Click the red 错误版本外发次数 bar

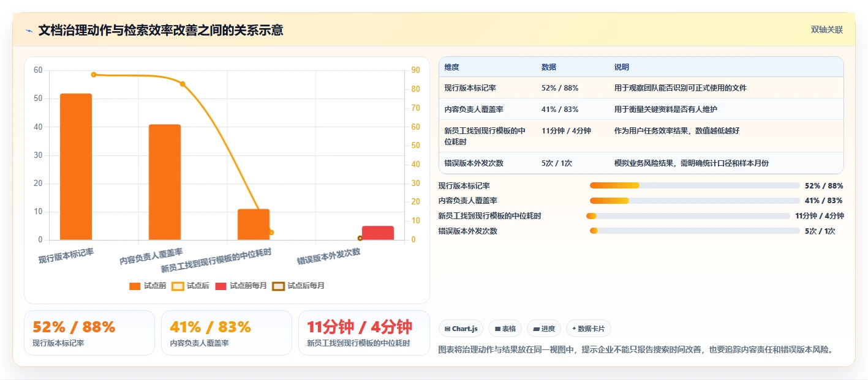pos(378,233)
